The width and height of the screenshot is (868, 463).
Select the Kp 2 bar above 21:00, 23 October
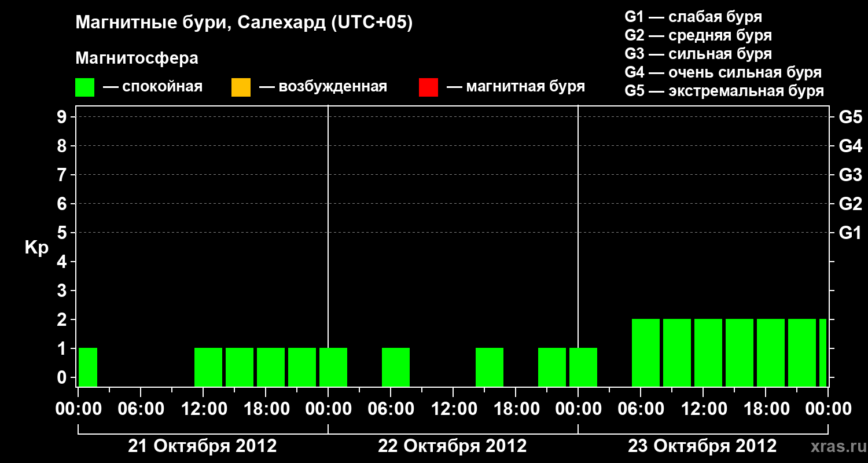point(802,352)
